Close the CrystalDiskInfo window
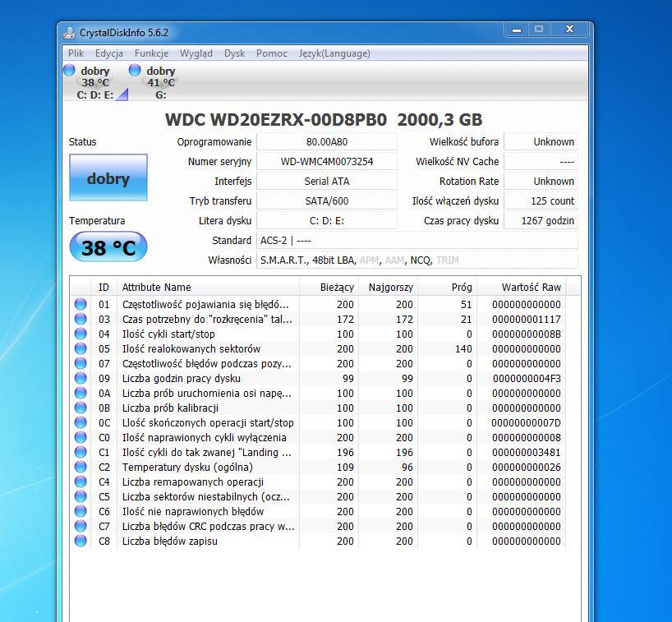Screen dimensions: 672x622 [x=569, y=29]
